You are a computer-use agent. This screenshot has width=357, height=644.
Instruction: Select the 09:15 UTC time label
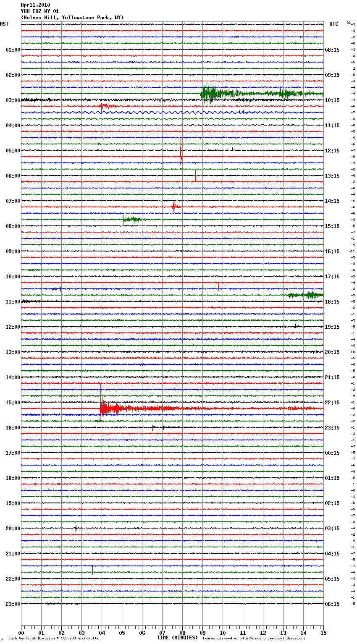332,75
